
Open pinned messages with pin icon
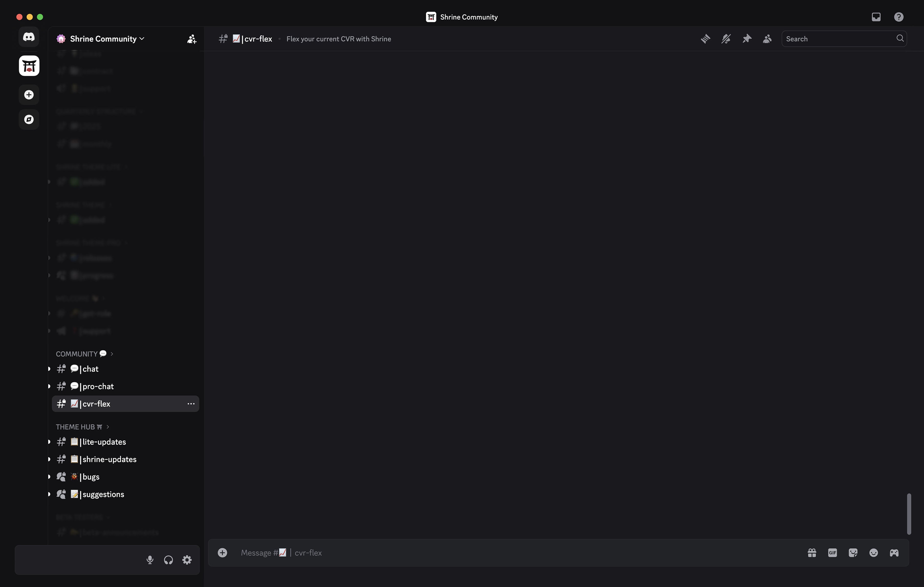pos(746,39)
